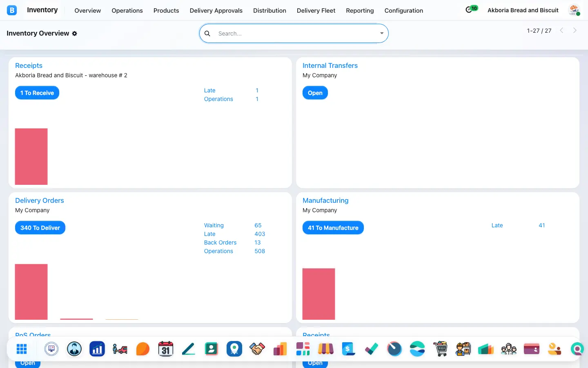
Task: Expand the search options dropdown arrow
Action: (x=382, y=34)
